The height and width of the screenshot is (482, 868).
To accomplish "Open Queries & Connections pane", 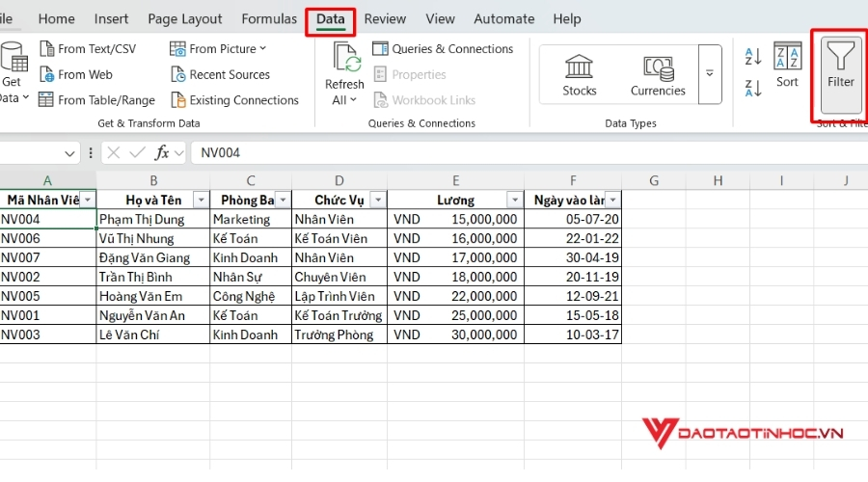I will (443, 49).
